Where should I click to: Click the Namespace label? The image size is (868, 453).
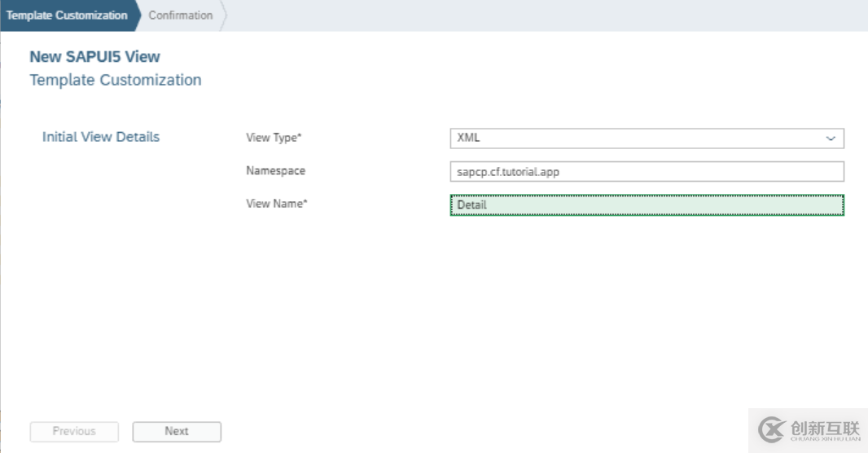276,170
